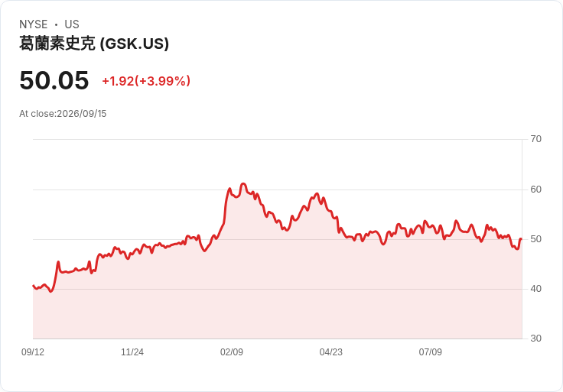
Task: Select the 11/24 date on x-axis
Action: (x=132, y=352)
